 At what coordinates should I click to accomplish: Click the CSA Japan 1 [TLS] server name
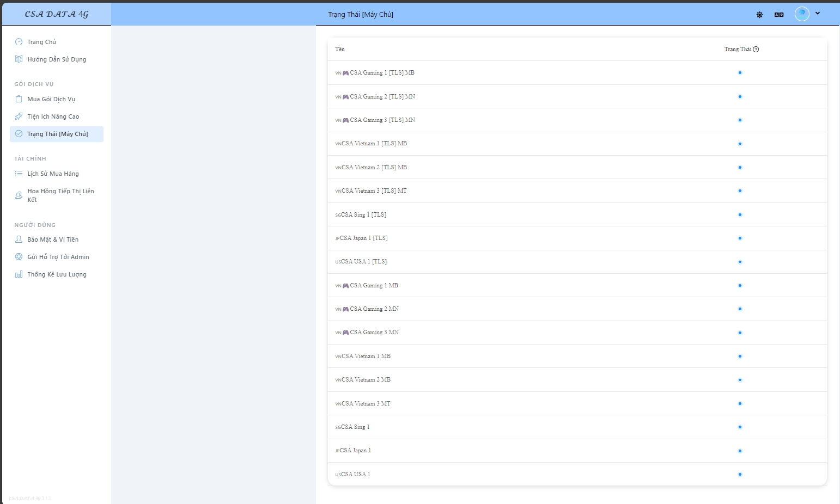click(363, 238)
